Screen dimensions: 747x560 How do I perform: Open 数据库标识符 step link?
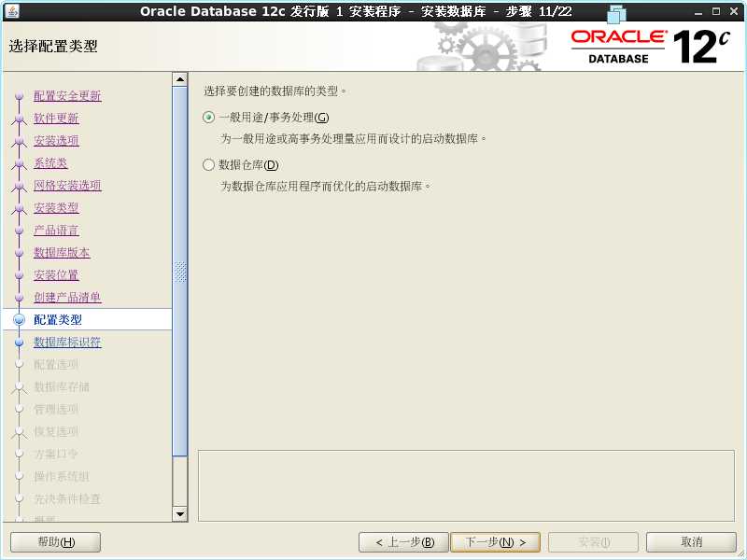point(67,342)
